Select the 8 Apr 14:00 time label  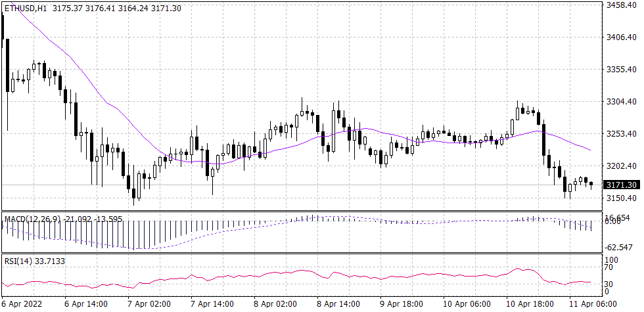coord(338,305)
